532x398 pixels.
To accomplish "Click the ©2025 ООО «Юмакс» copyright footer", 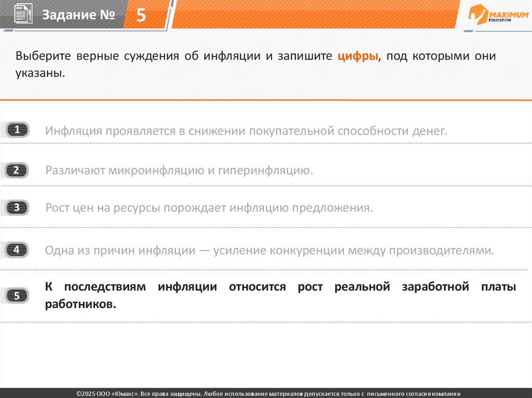I will [x=269, y=394].
